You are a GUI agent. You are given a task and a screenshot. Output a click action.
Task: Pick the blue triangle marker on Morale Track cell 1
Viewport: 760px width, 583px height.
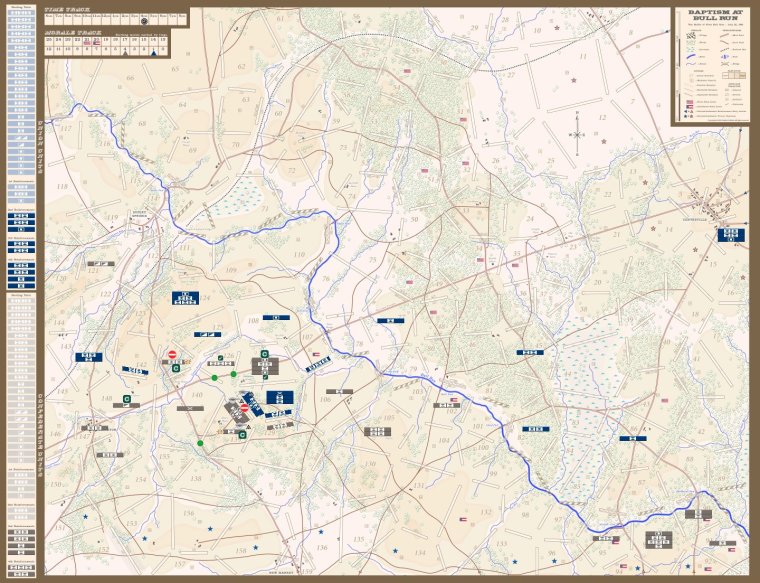[154, 53]
